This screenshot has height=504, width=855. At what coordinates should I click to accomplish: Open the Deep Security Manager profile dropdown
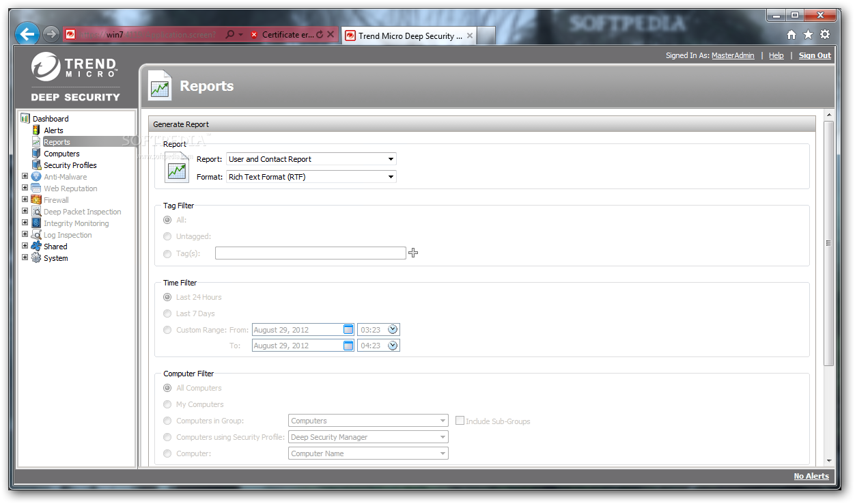(369, 437)
